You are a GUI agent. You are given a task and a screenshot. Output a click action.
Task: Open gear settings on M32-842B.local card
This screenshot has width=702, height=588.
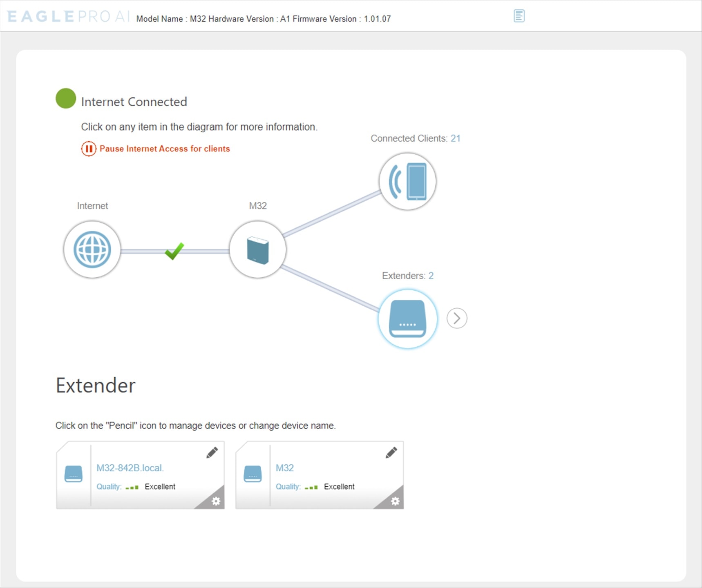(216, 501)
